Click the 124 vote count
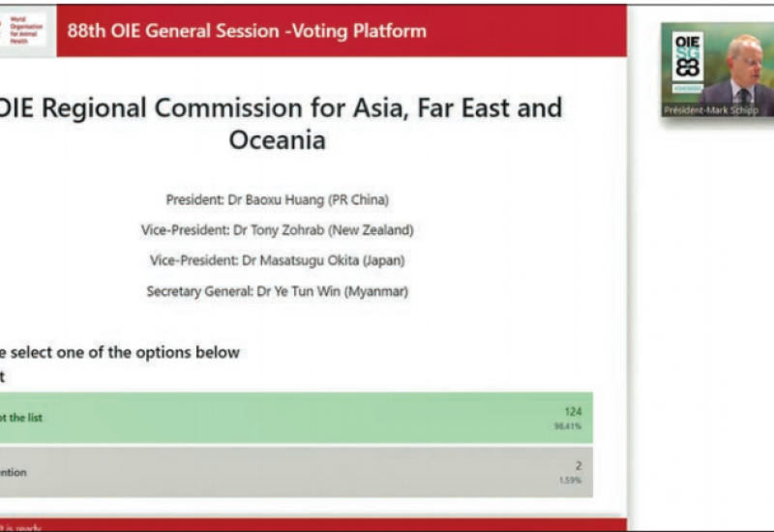This screenshot has width=774, height=532. [x=573, y=411]
